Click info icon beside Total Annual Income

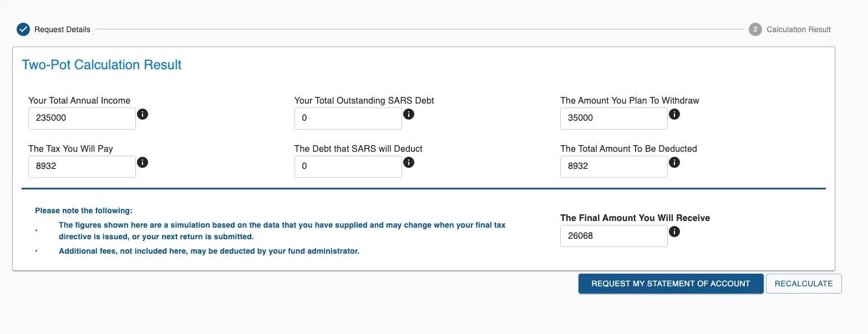142,115
